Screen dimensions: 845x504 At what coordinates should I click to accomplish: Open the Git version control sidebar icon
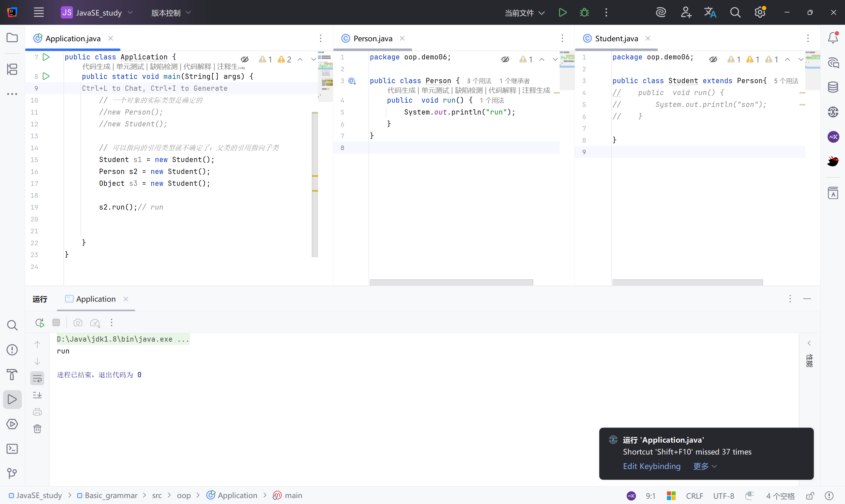click(12, 473)
